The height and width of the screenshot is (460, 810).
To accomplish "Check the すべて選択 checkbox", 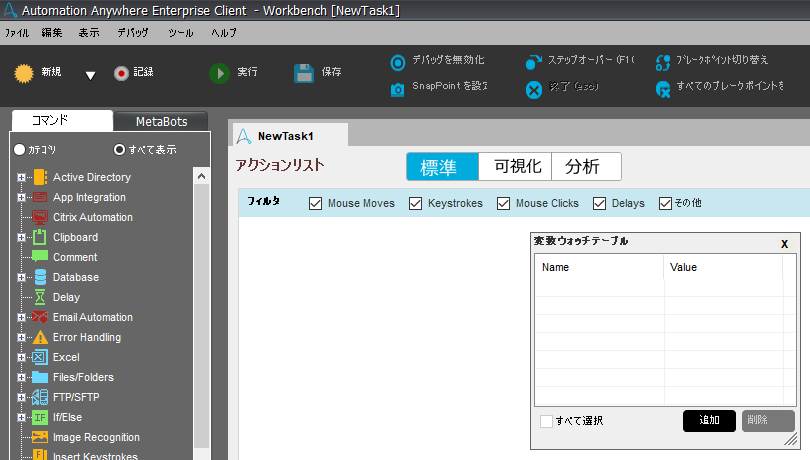I will click(547, 421).
